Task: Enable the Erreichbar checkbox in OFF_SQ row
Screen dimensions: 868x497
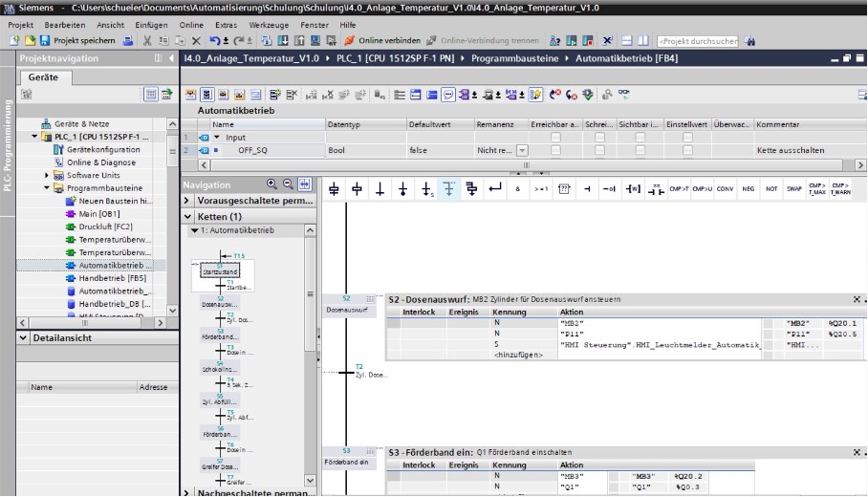Action: coord(555,151)
